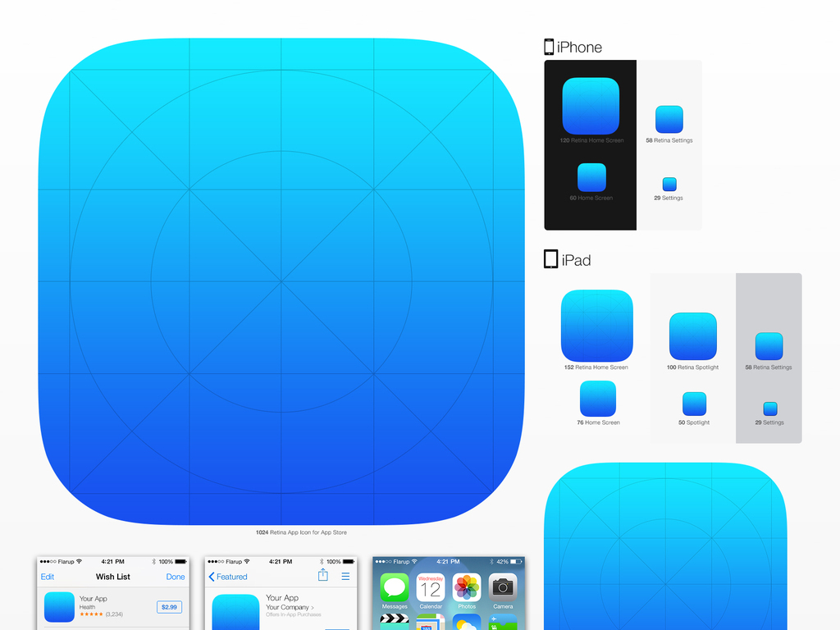Click the iPad 50 Spotlight icon
The width and height of the screenshot is (840, 630).
click(x=694, y=404)
